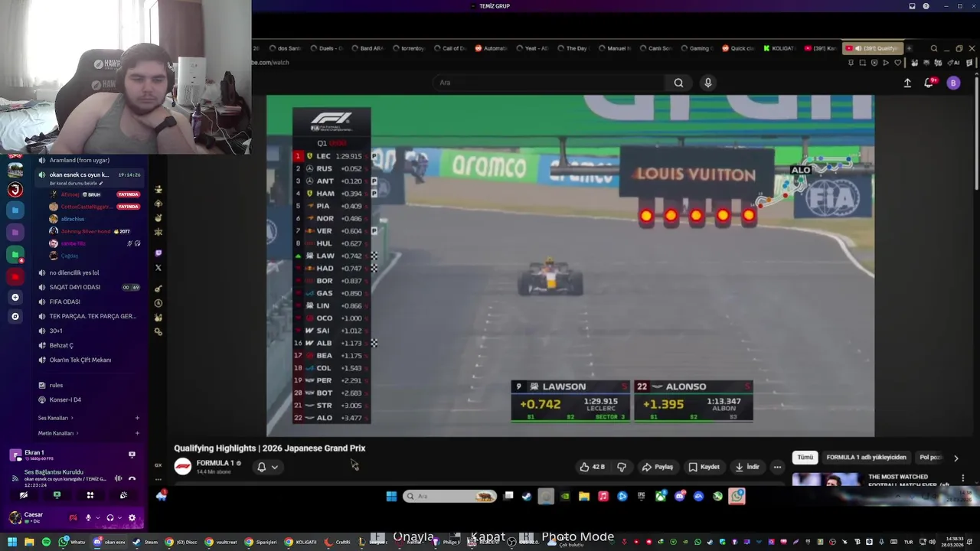The image size is (980, 551).
Task: Expand Metin Kanalları category
Action: 57,433
